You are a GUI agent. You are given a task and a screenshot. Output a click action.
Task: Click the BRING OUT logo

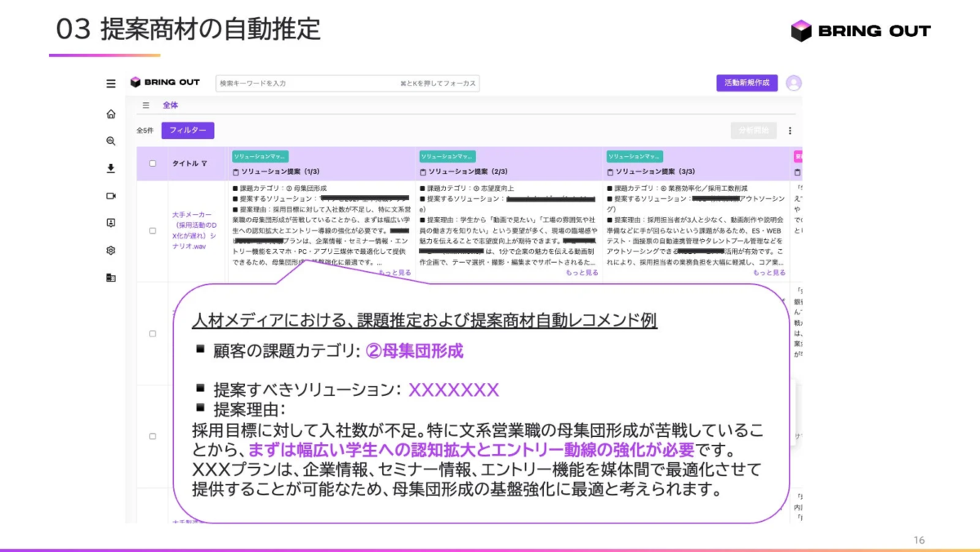click(x=163, y=82)
